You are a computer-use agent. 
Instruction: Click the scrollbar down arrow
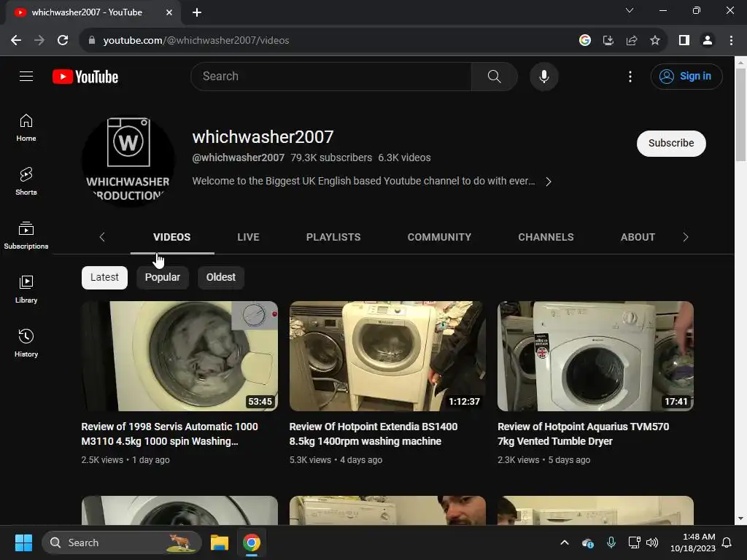pyautogui.click(x=740, y=519)
